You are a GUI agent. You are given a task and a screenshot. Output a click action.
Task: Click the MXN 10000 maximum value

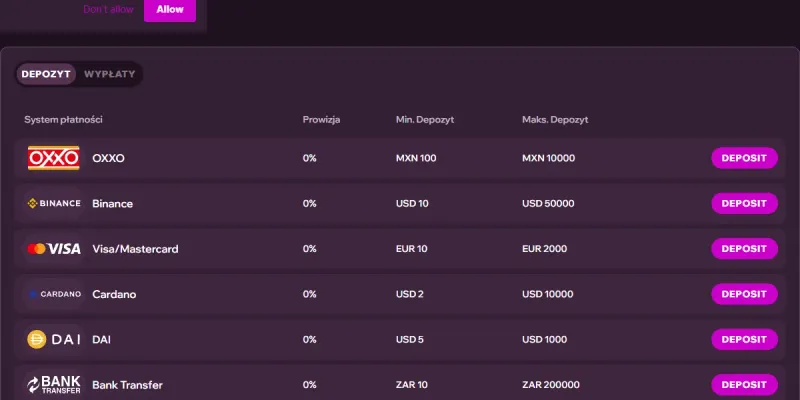(x=548, y=158)
